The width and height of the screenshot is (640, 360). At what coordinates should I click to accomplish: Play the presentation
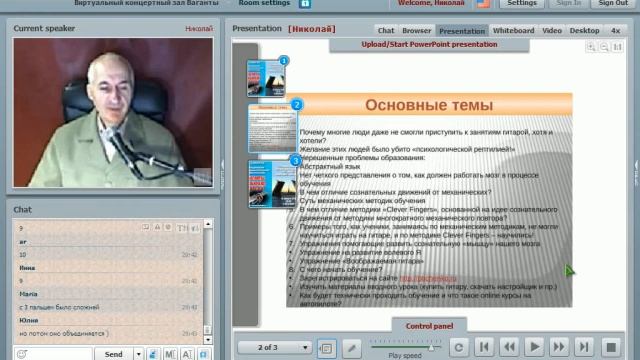pos(534,347)
